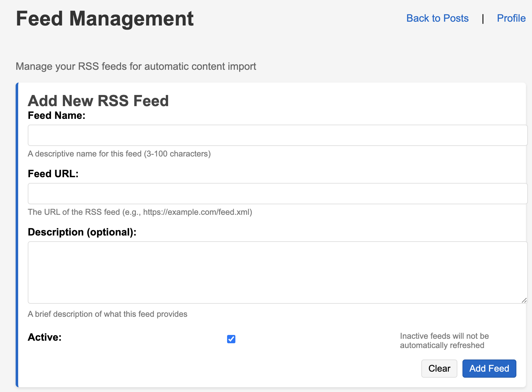
Task: Click the example.com/feed.xml hint text
Action: (140, 212)
